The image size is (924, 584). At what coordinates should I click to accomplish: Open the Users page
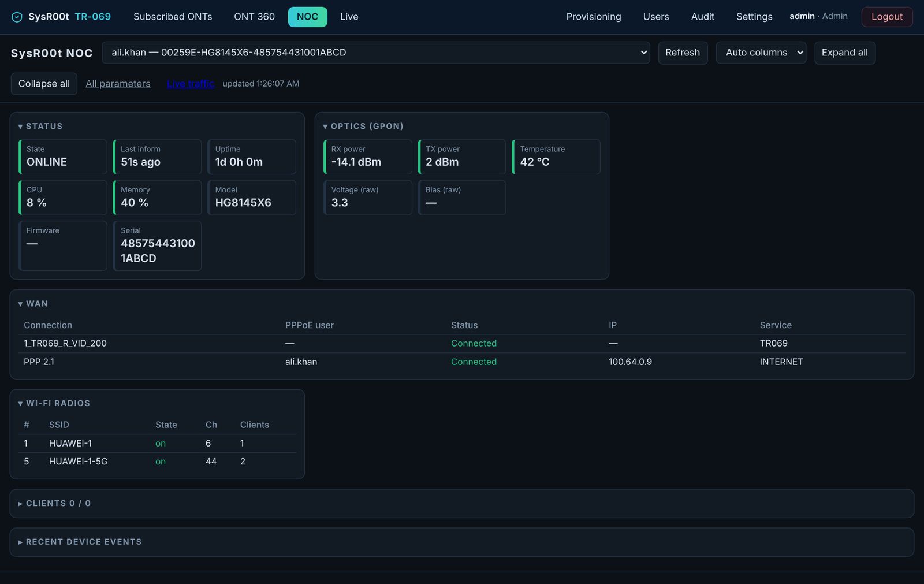click(656, 17)
